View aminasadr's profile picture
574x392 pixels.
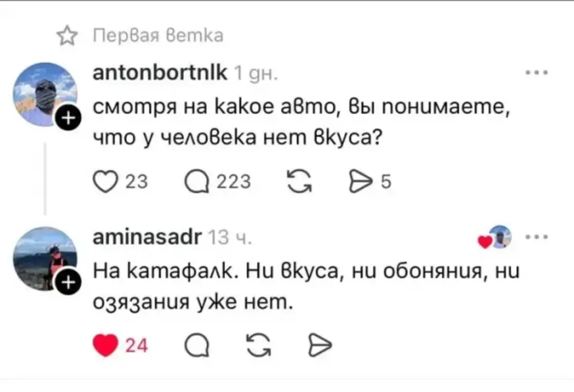44,258
